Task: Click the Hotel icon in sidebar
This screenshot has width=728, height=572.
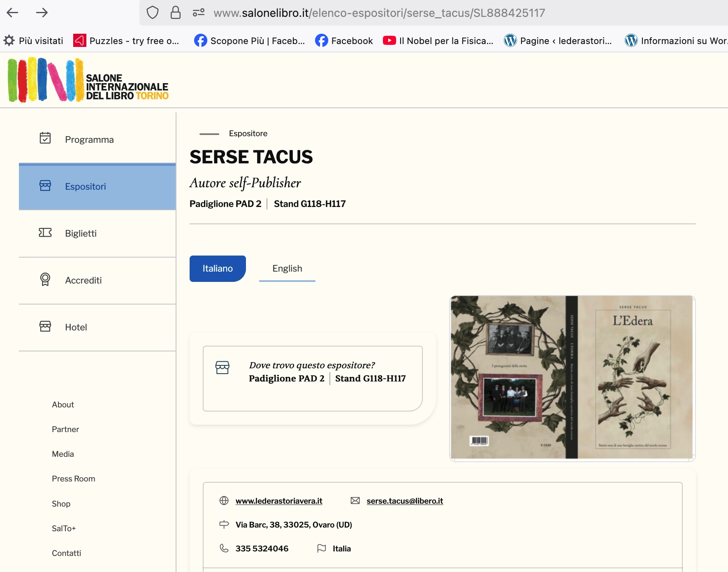Action: [45, 326]
